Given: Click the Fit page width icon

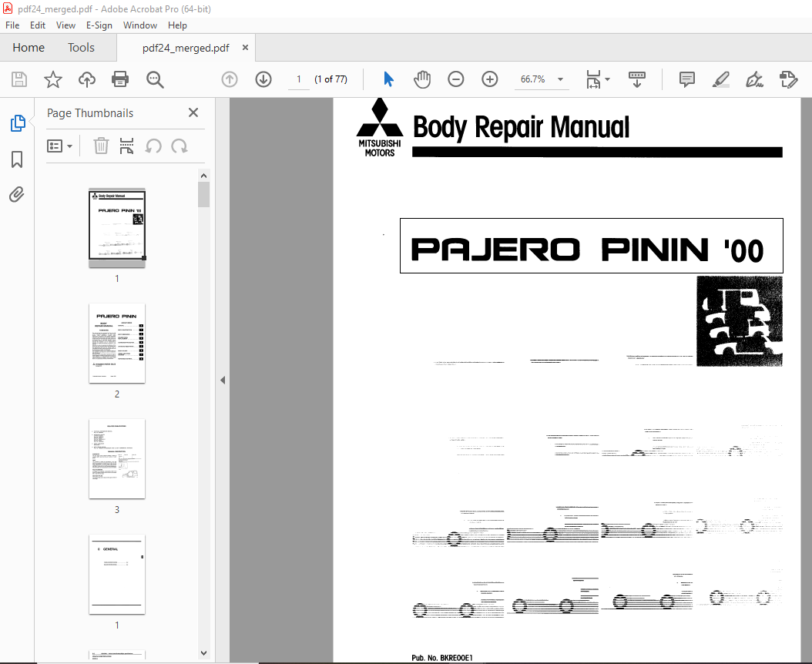Looking at the screenshot, I should click(593, 79).
